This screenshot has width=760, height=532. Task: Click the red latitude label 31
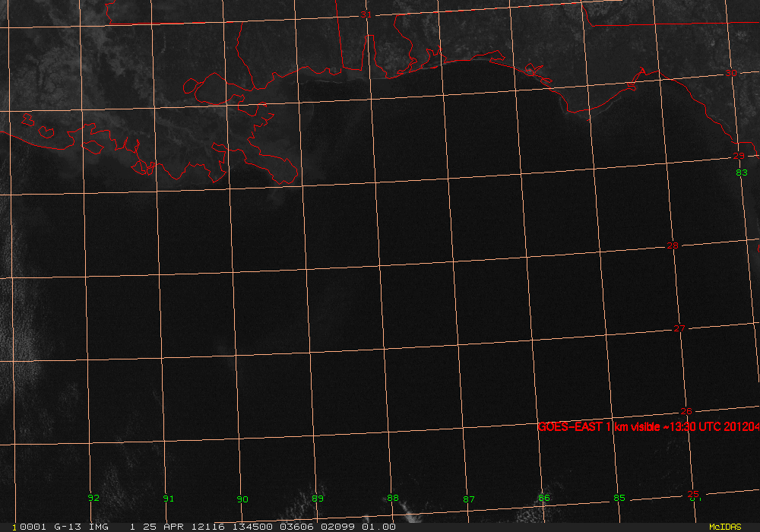tap(366, 15)
